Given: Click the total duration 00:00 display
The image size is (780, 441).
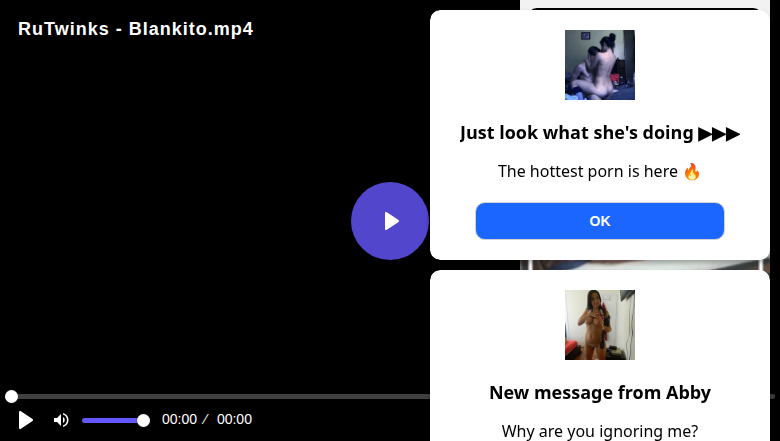Looking at the screenshot, I should click(234, 420).
